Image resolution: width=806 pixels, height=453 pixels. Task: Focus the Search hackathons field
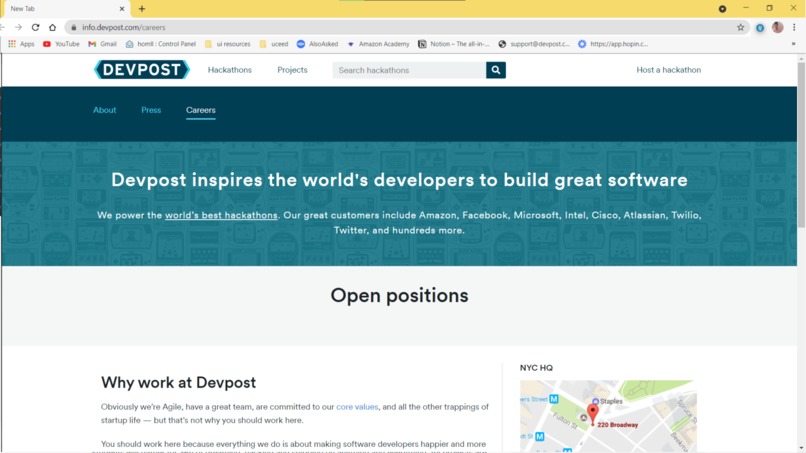coord(409,70)
